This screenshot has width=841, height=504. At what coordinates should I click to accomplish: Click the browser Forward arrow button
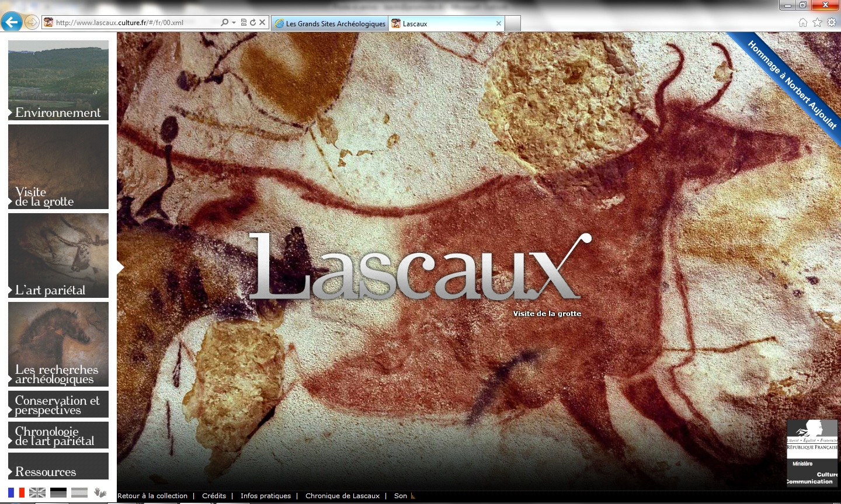coord(32,23)
